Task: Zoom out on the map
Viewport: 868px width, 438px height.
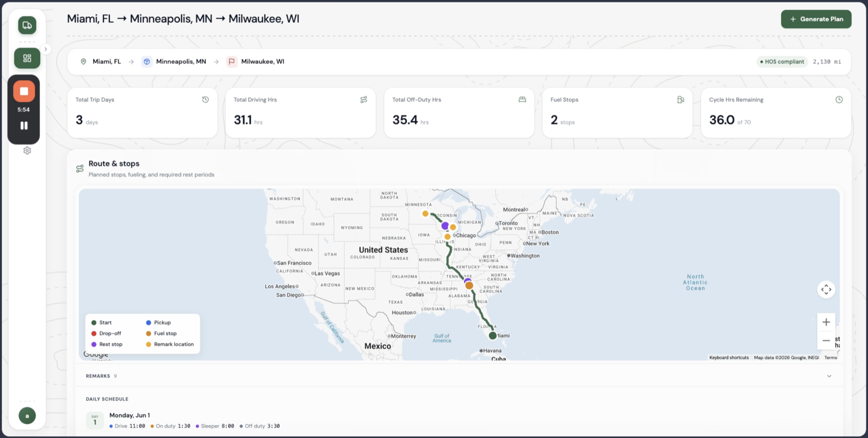Action: [x=826, y=340]
